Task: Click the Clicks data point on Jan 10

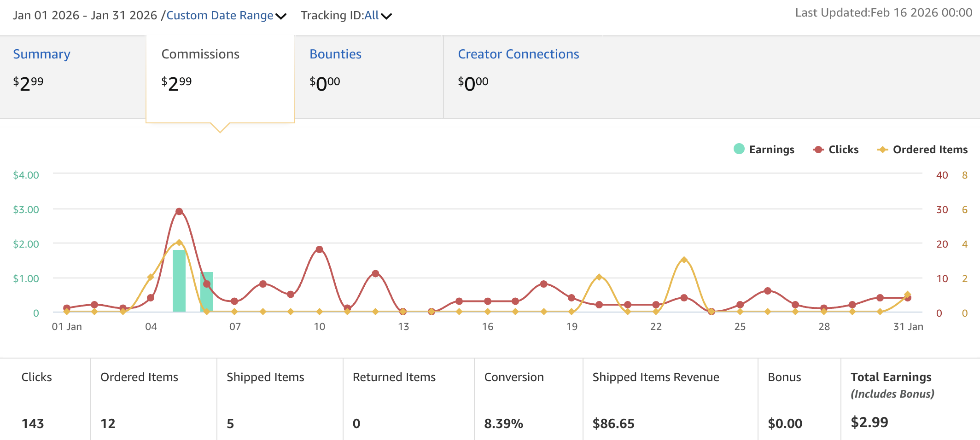Action: tap(319, 249)
